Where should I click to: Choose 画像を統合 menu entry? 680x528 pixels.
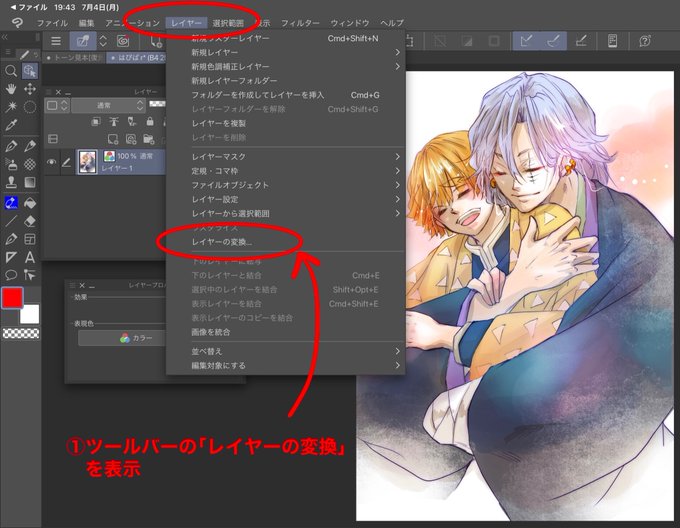(x=285, y=332)
